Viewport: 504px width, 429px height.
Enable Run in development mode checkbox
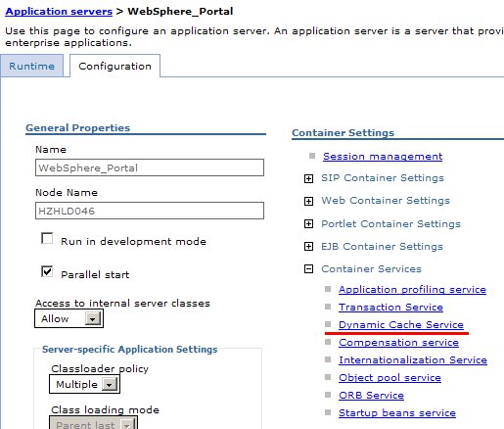coord(47,238)
